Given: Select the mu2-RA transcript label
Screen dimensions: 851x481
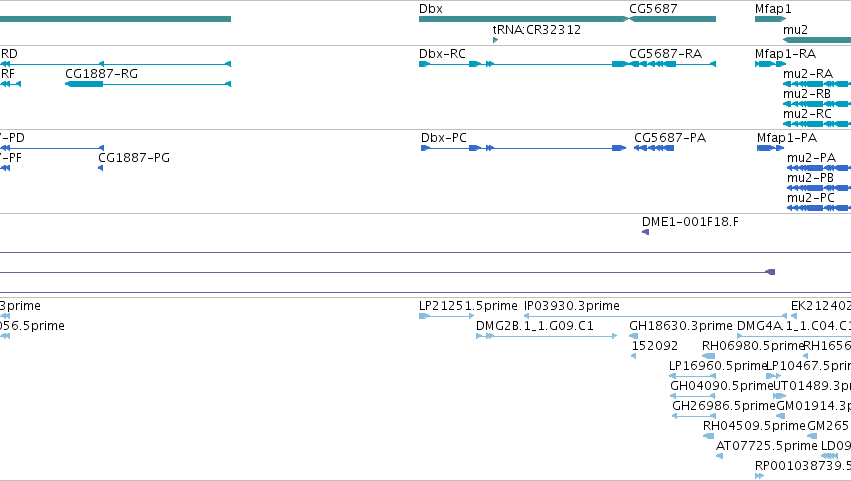Looking at the screenshot, I should 808,74.
